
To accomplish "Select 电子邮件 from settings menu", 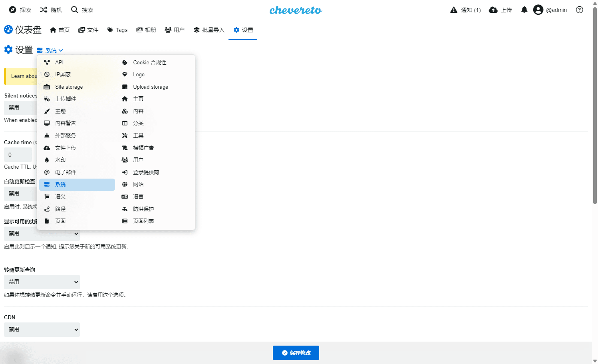I will click(77, 172).
